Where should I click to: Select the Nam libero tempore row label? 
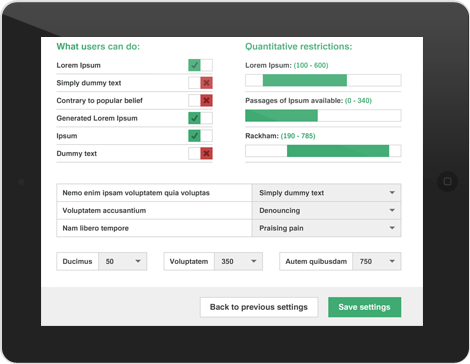pyautogui.click(x=96, y=228)
